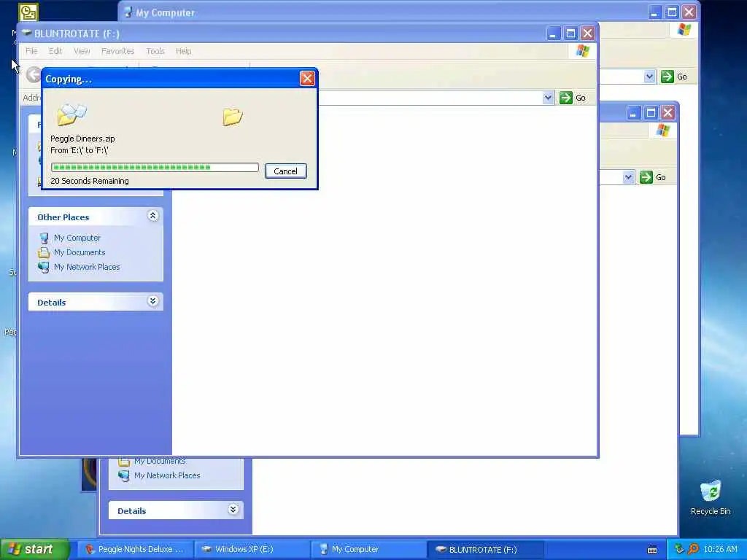Click the Windows flag logo in Windows XP (E:) window
The height and width of the screenshot is (560, 747).
662,131
